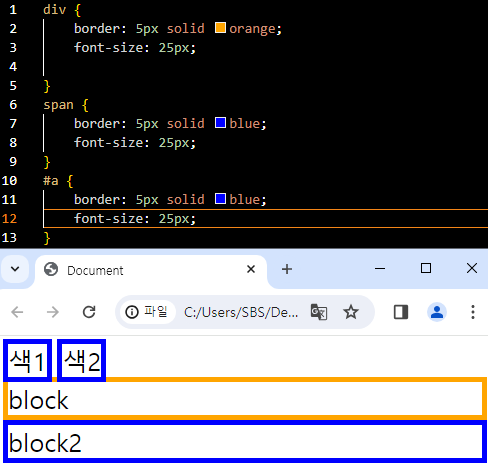Close the Document tab
This screenshot has width=488, height=468.
pos(251,269)
